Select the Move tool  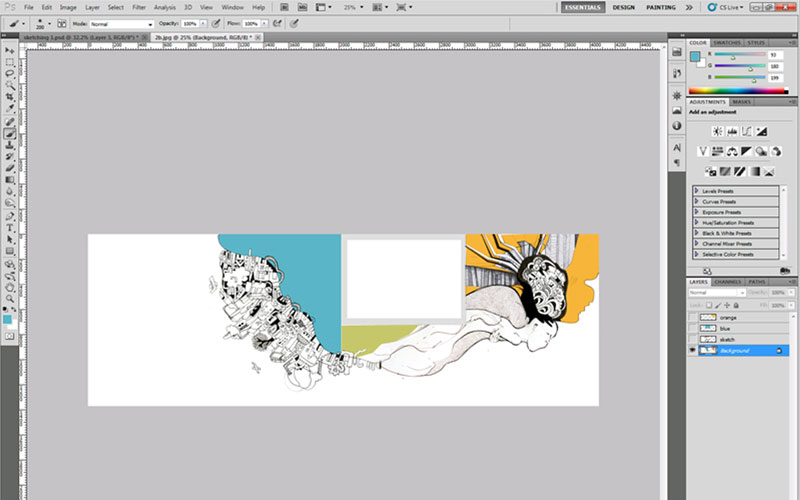point(10,51)
